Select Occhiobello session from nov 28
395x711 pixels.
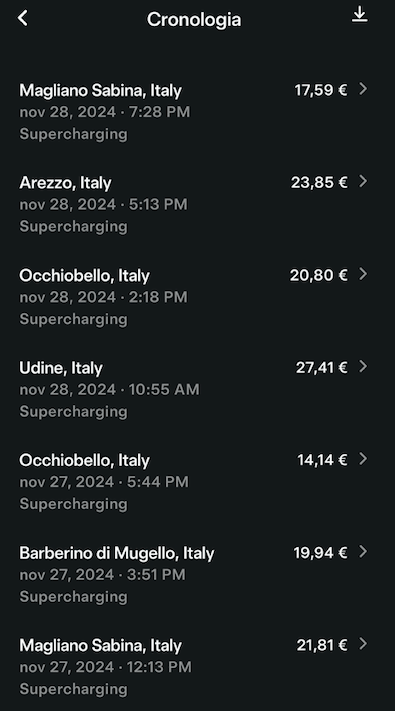(x=197, y=297)
